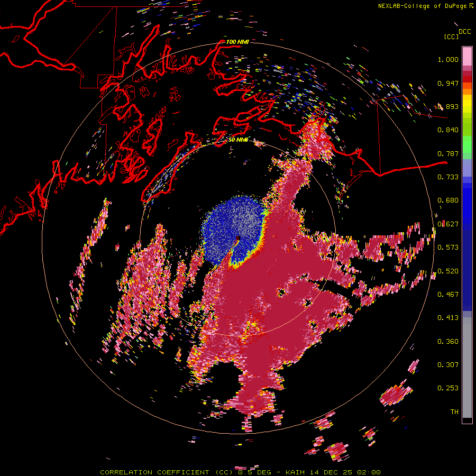Click the 0.307 scale value
The width and height of the screenshot is (476, 476).
[448, 364]
